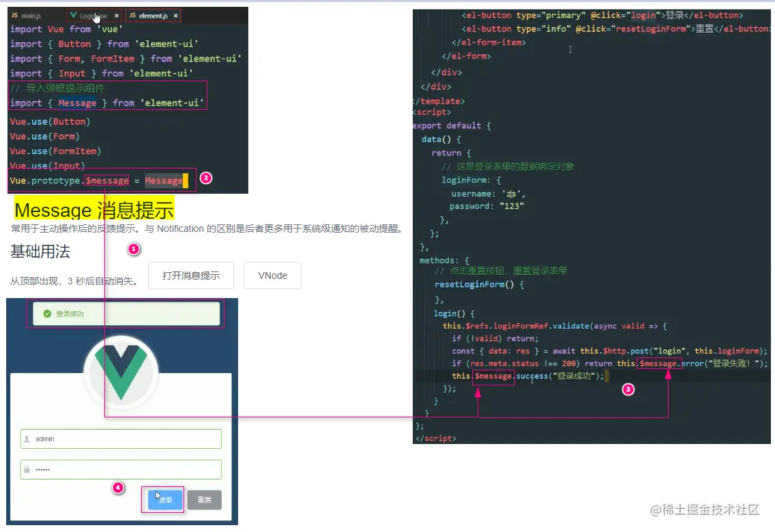
Task: Click the 'export default {' line
Action: point(452,125)
